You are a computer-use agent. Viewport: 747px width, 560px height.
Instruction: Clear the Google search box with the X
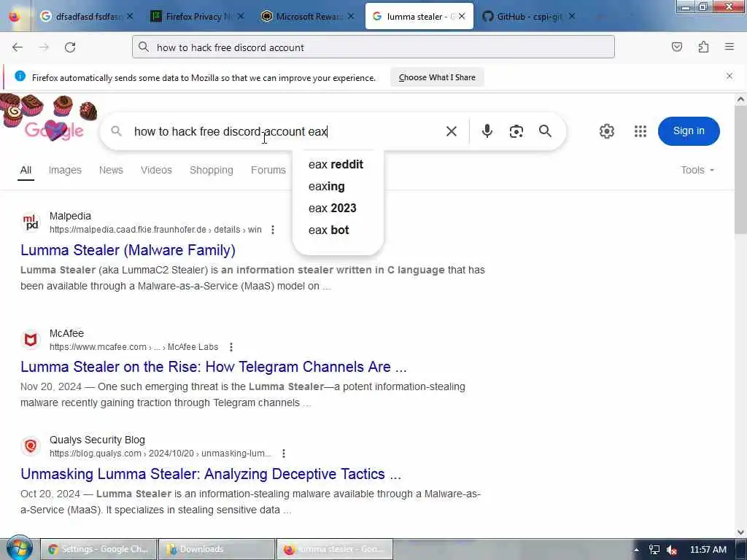tap(451, 131)
